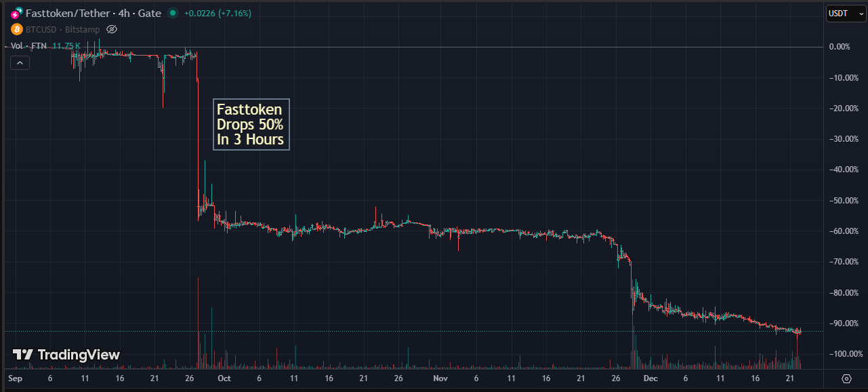
Task: Click the Fasttoken symbol logo icon
Action: pos(16,13)
